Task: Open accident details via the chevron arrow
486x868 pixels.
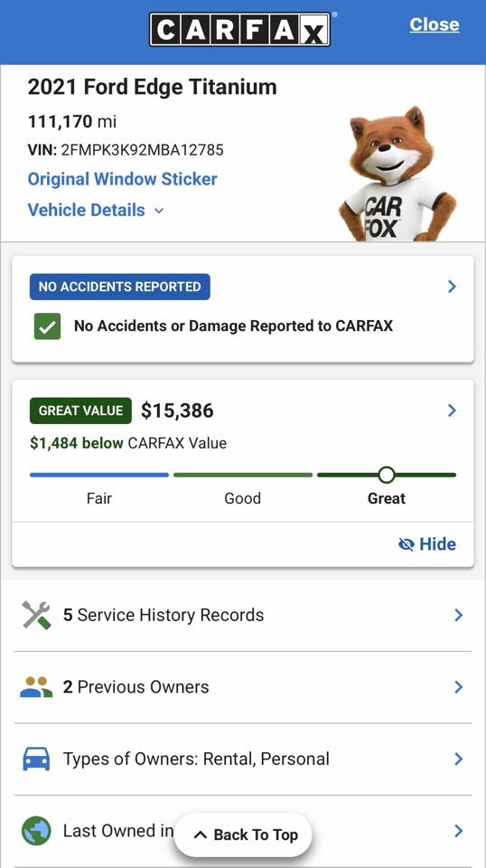Action: click(x=452, y=287)
